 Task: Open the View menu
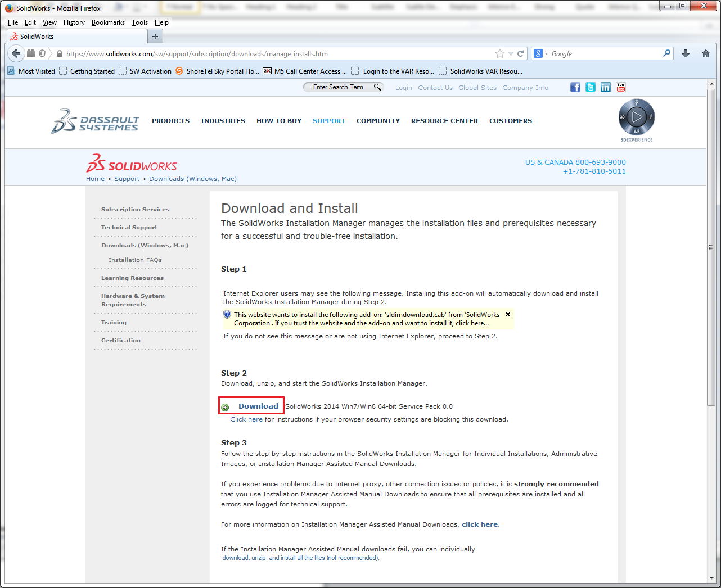[x=49, y=22]
